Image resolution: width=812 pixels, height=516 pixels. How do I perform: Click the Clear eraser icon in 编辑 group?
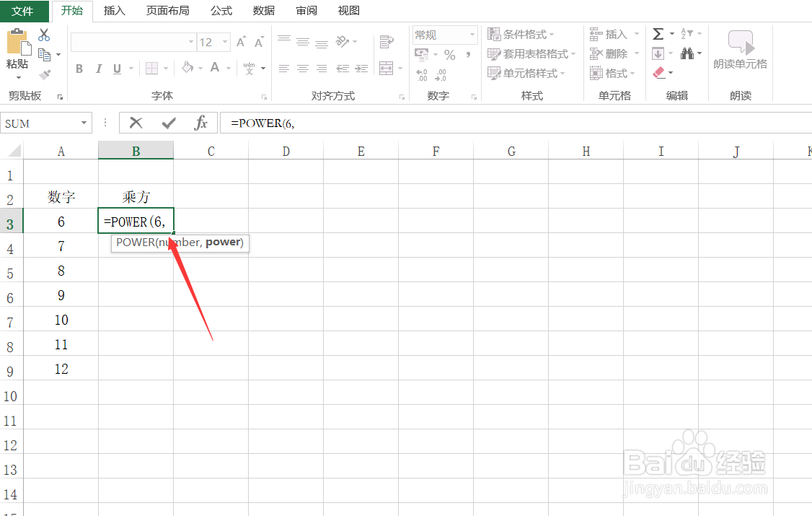tap(658, 72)
